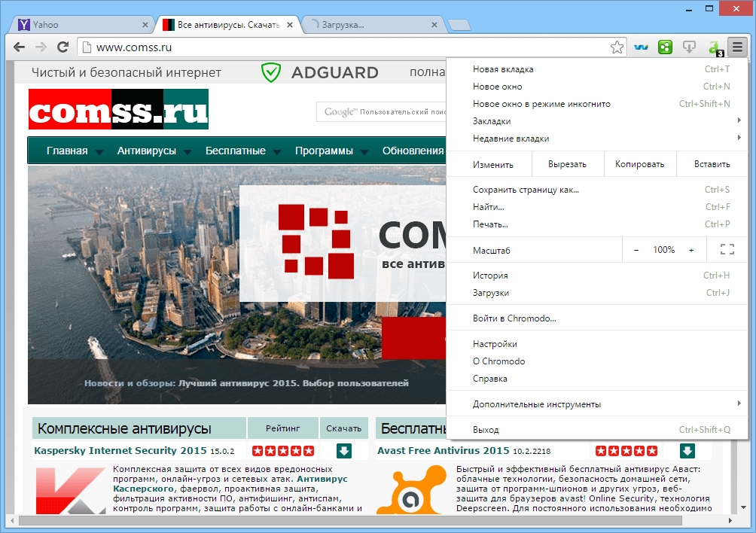Download Avast Free Antivirus with the green arrow
The height and width of the screenshot is (533, 756).
point(687,451)
